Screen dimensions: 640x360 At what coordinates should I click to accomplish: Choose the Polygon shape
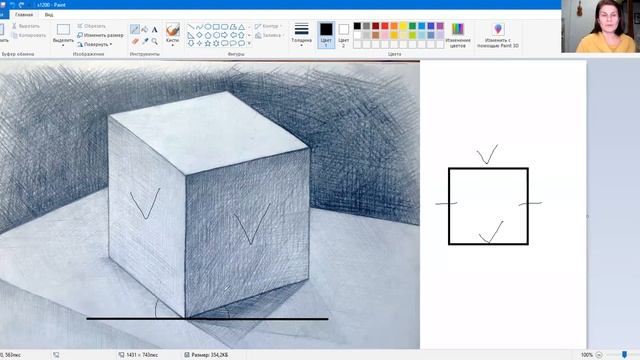(233, 27)
